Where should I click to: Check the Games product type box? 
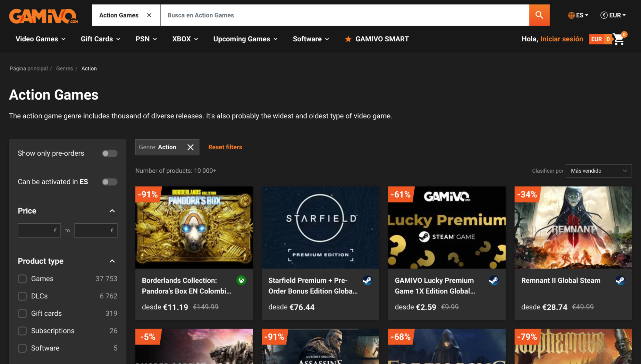point(22,279)
